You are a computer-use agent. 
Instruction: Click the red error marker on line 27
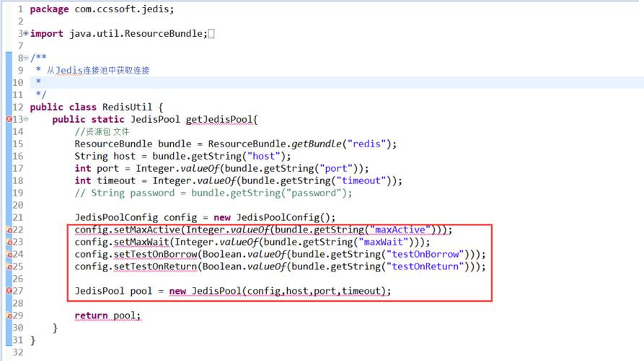(x=9, y=291)
